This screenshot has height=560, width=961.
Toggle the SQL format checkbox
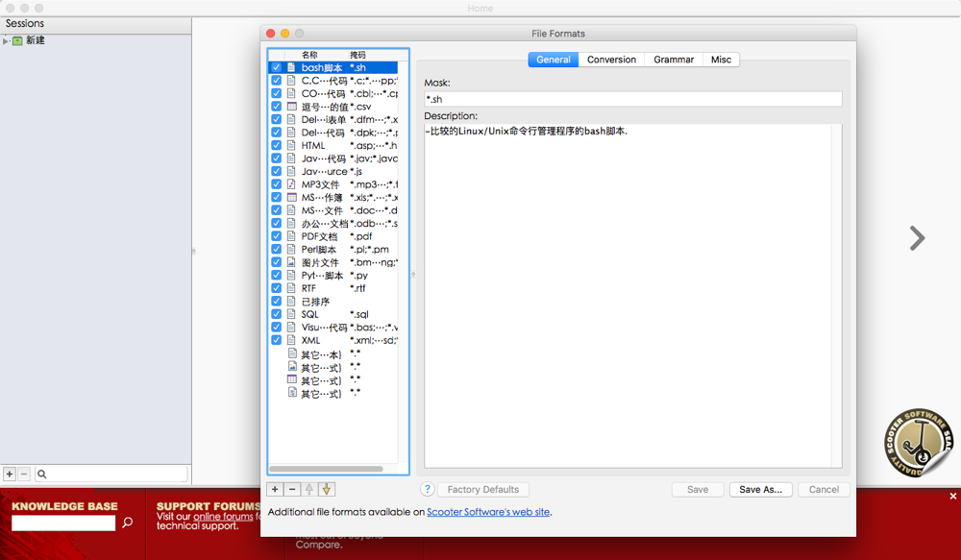point(277,314)
